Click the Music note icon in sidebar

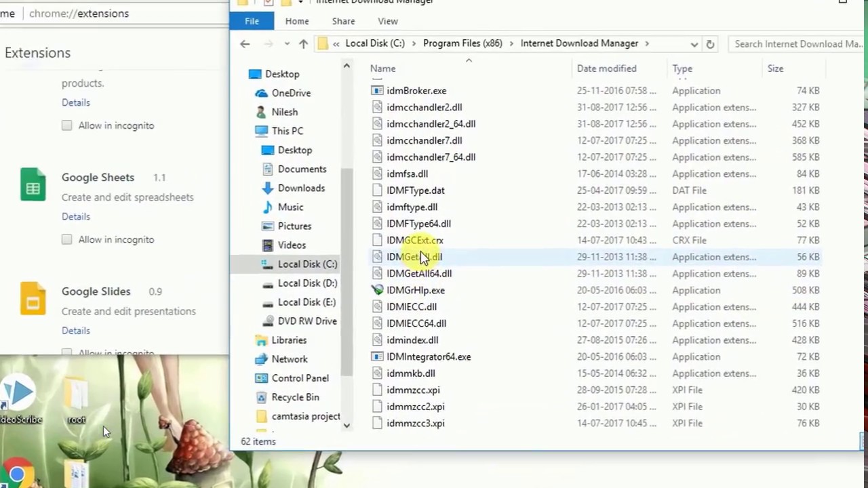coord(267,207)
